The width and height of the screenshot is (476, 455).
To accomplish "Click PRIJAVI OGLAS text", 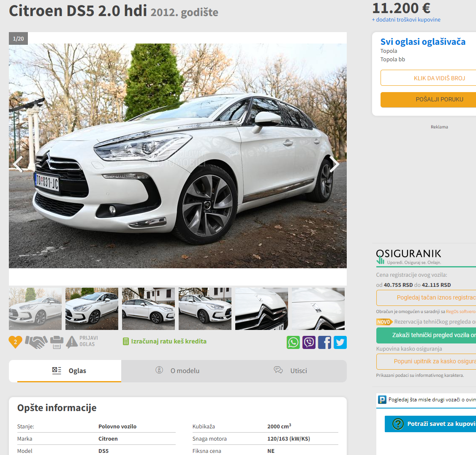I will 88,341.
